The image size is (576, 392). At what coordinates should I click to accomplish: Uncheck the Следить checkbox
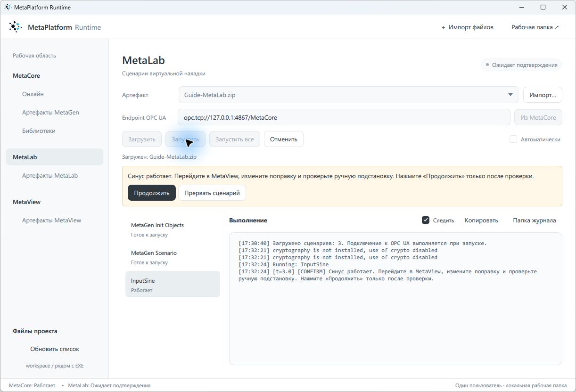(x=426, y=220)
